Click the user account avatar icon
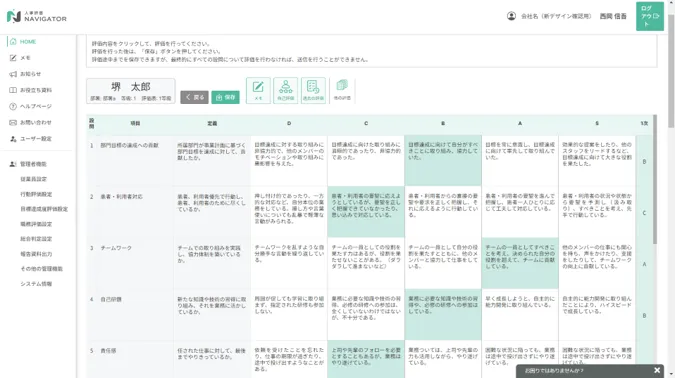 pos(511,16)
